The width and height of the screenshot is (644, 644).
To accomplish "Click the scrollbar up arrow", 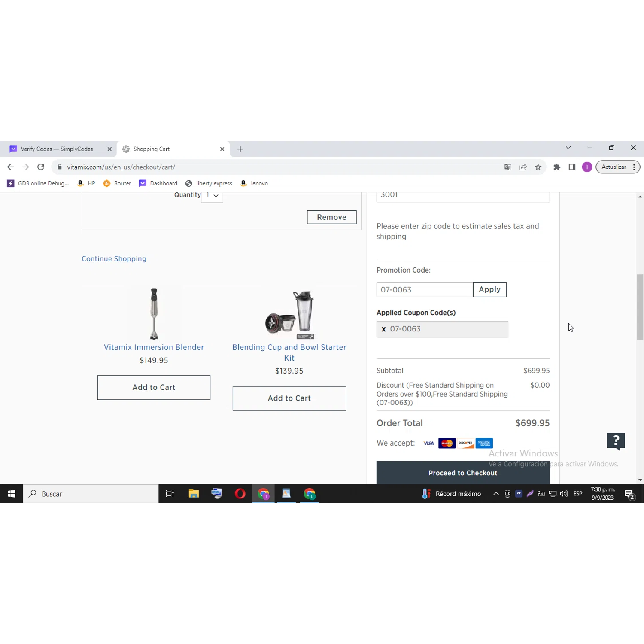I will (x=640, y=197).
